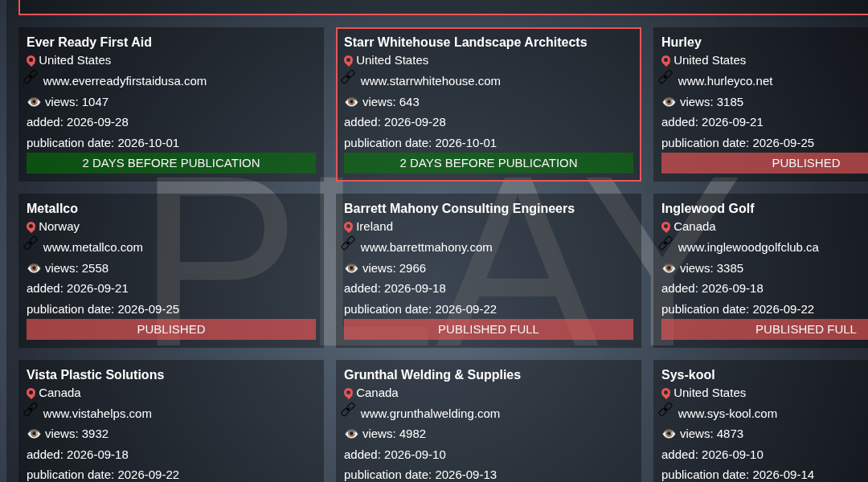Click the PUBLISHED bar on the Metallco card
The width and height of the screenshot is (868, 482).
click(171, 329)
